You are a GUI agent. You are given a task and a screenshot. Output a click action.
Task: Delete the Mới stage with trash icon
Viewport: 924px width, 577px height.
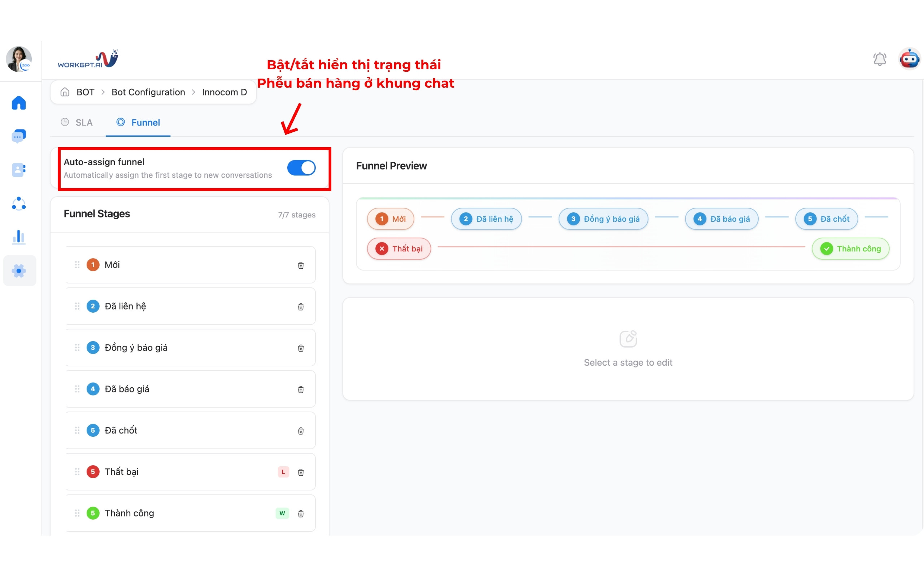tap(301, 265)
